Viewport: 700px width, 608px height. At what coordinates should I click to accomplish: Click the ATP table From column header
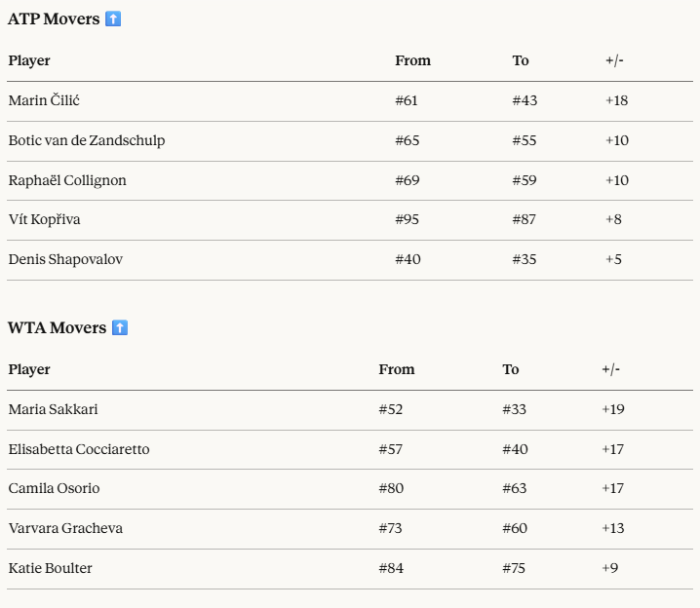point(412,60)
